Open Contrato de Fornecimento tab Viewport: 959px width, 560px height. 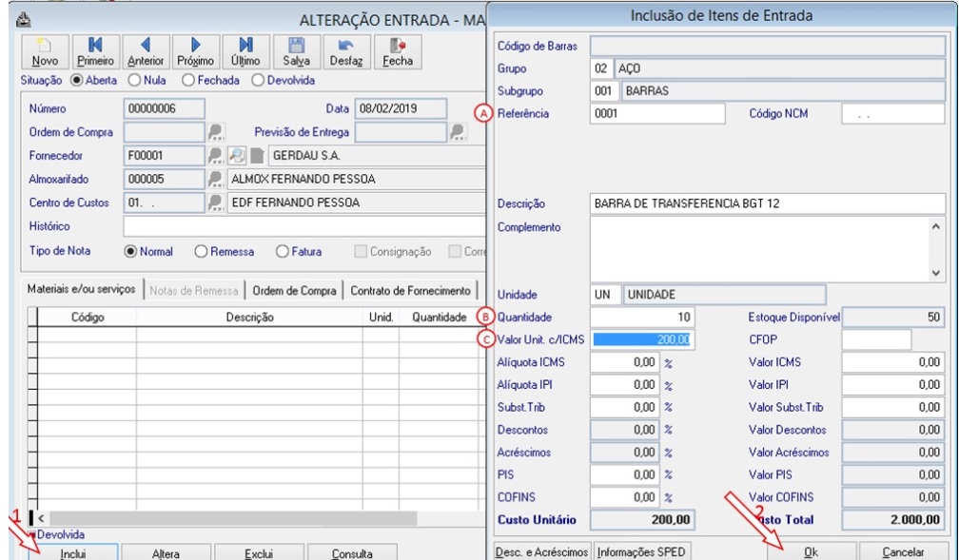(x=410, y=291)
